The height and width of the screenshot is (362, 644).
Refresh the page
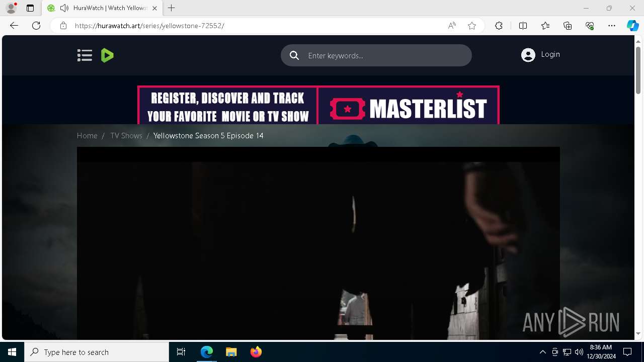point(36,26)
